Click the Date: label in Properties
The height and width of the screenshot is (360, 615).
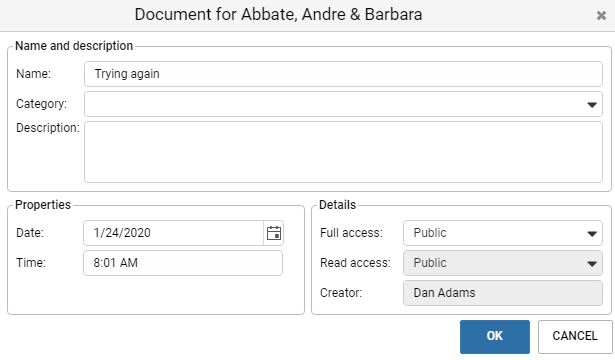tap(30, 233)
